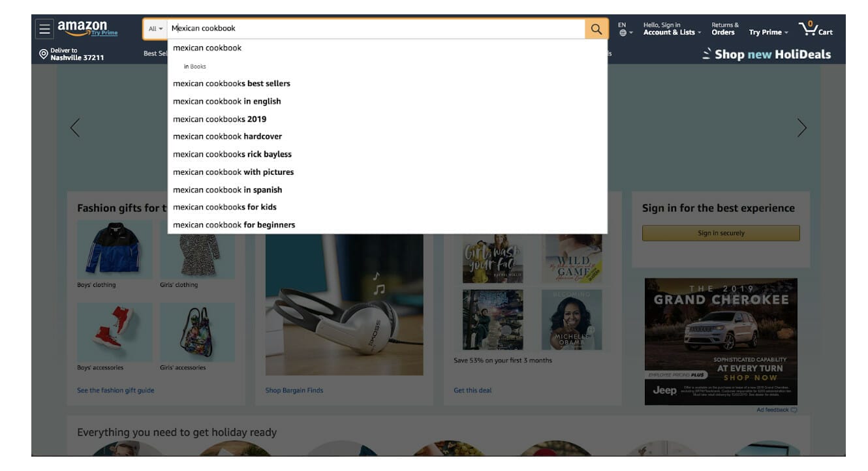Click the Becoming Michelle Obama book cover
The width and height of the screenshot is (868, 471).
[x=572, y=320]
